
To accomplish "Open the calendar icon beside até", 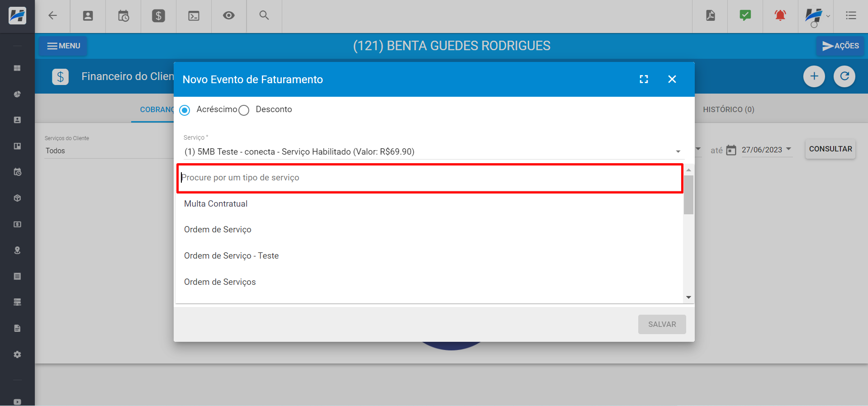I will (x=731, y=150).
